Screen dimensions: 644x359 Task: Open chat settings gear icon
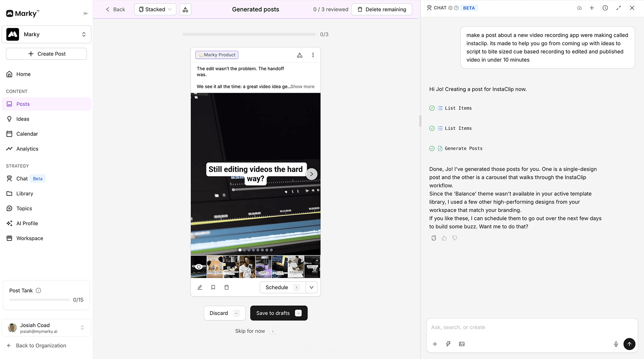[x=450, y=8]
